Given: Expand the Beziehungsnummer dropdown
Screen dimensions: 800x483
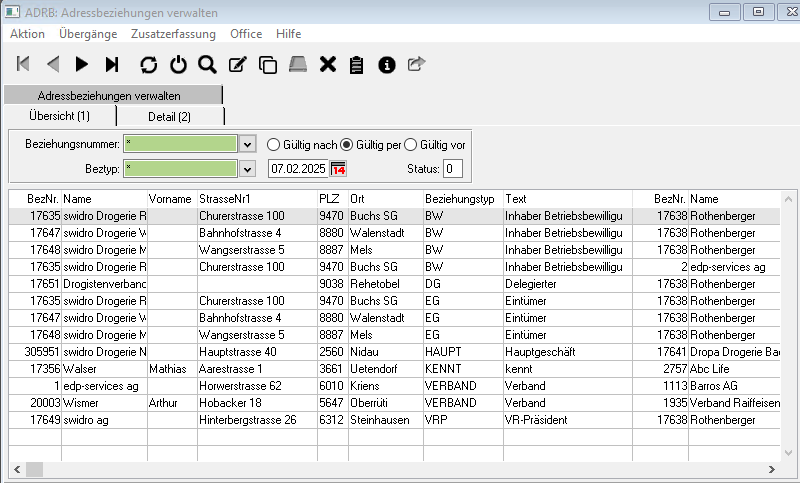Looking at the screenshot, I should point(248,144).
